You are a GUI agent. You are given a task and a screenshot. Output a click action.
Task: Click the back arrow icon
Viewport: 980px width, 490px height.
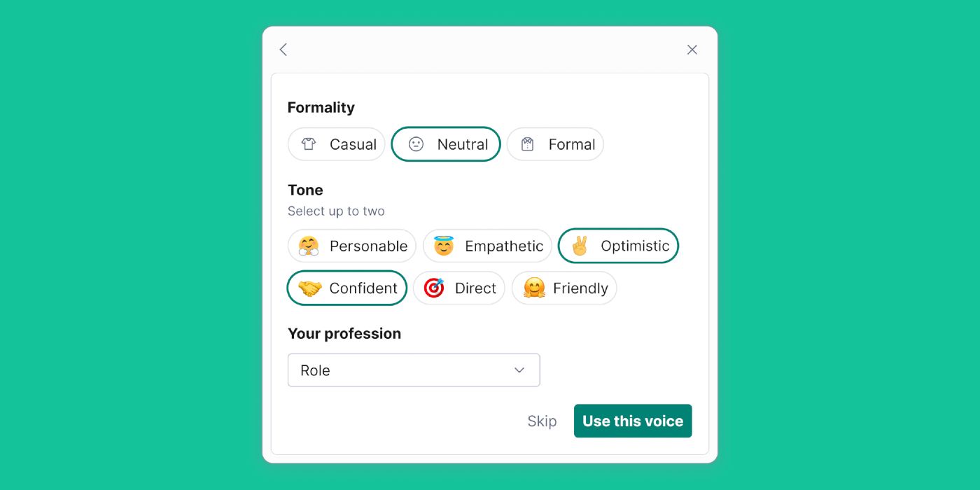(x=283, y=50)
